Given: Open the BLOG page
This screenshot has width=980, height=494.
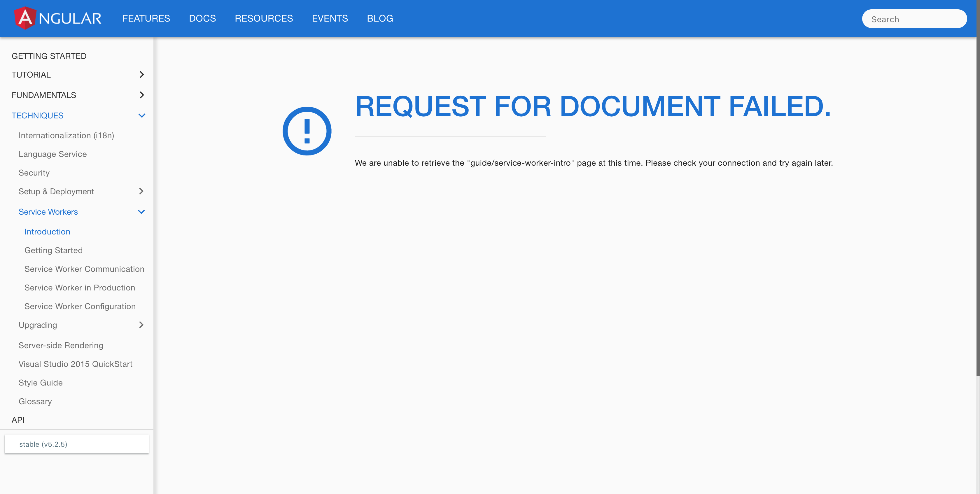Looking at the screenshot, I should click(x=380, y=18).
